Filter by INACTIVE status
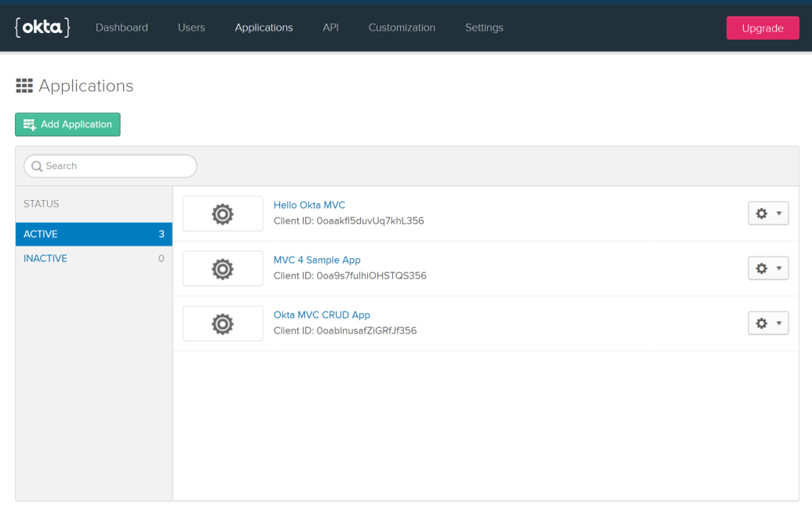812x514 pixels. pos(46,258)
